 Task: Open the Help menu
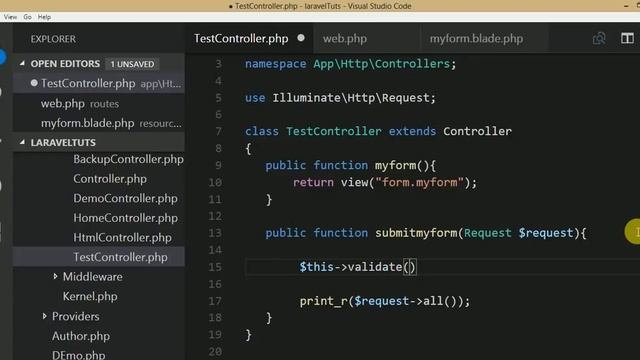[x=44, y=17]
